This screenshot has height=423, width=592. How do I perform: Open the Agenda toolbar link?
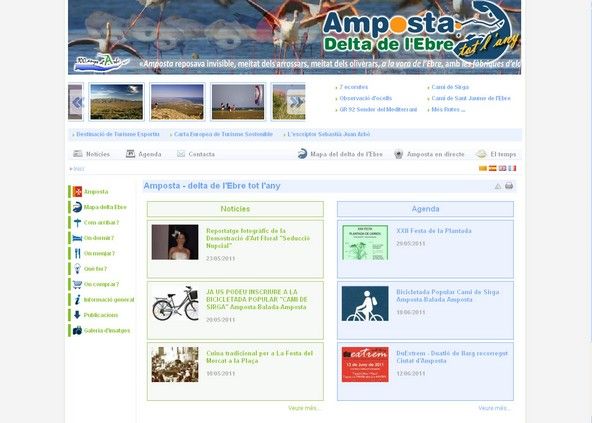[x=150, y=154]
